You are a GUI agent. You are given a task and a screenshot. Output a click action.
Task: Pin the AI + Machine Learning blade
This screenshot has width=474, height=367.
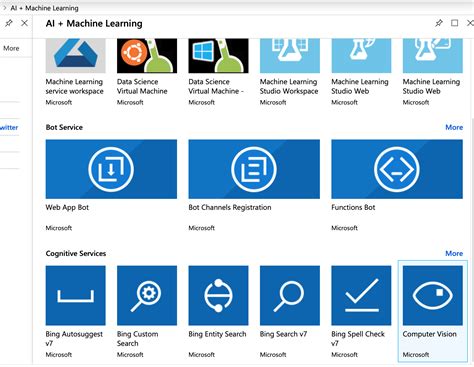click(439, 23)
